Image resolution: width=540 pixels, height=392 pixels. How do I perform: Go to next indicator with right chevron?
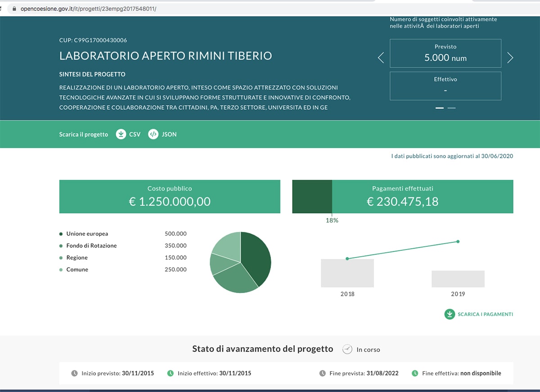pyautogui.click(x=510, y=58)
